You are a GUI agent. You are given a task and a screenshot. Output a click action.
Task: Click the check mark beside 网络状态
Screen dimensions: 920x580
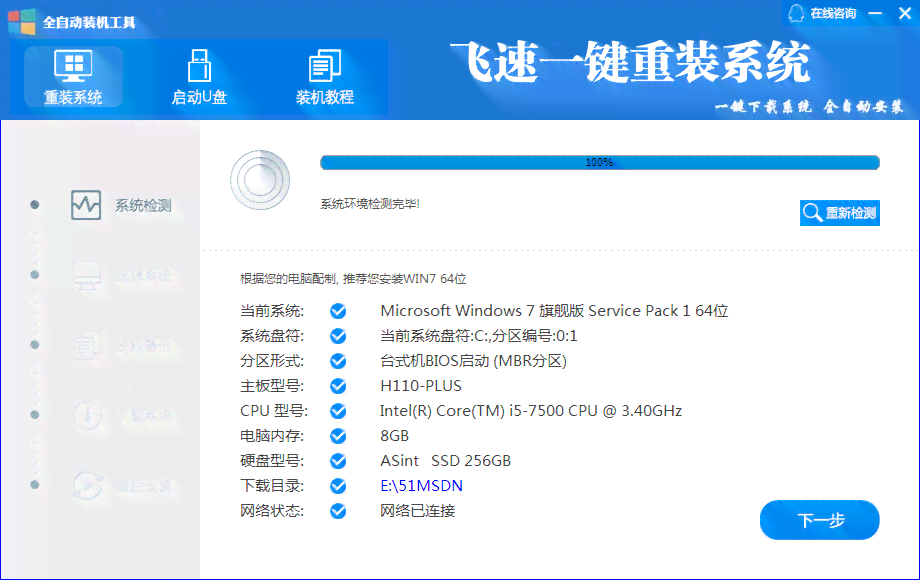[338, 511]
